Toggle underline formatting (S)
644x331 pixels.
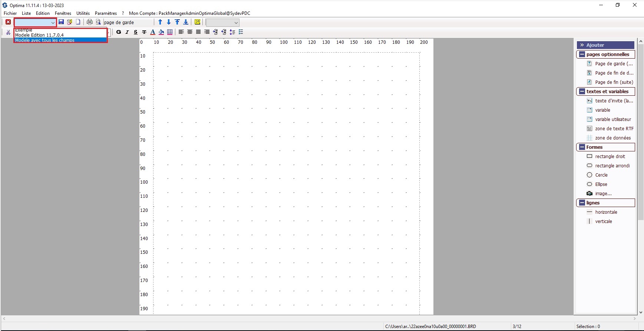136,32
